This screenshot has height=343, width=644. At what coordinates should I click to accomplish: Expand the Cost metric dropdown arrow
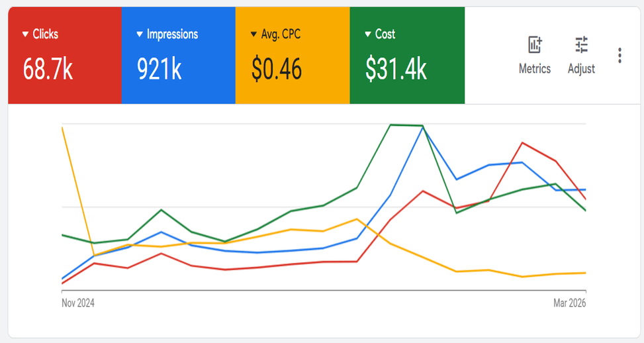[x=368, y=34]
